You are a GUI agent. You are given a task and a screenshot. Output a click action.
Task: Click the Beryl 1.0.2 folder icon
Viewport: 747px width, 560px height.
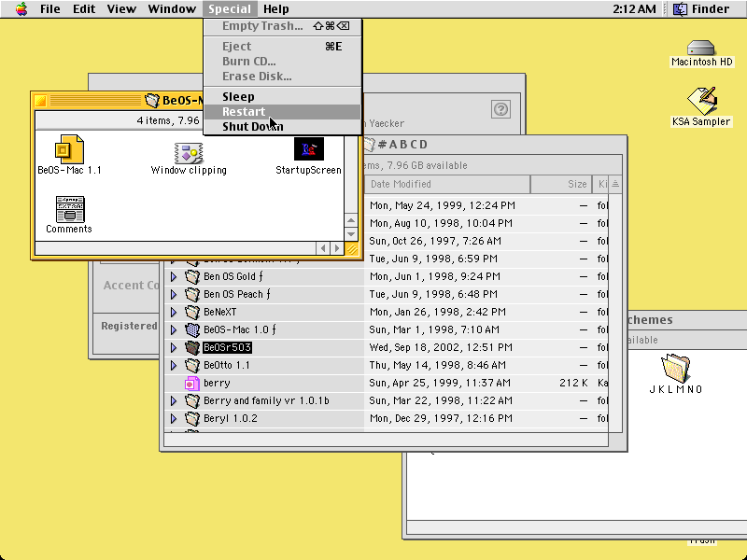[x=192, y=418]
